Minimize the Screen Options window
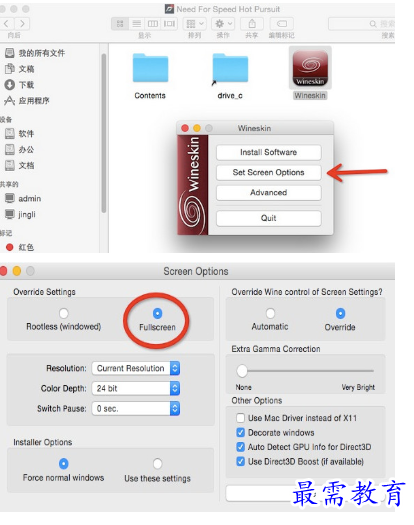414x525 pixels. [17, 271]
